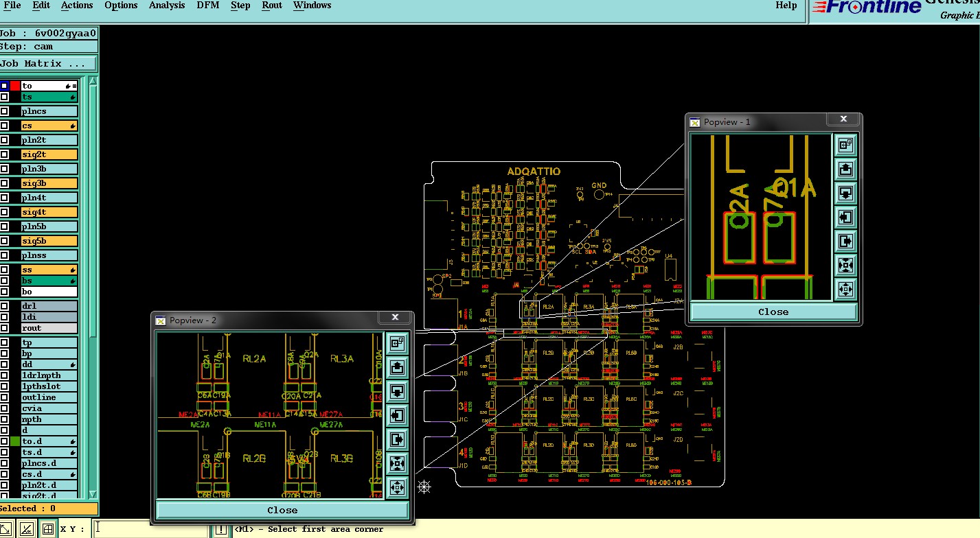This screenshot has width=980, height=538.
Task: Select the pln5b layer row
Action: pyautogui.click(x=49, y=226)
